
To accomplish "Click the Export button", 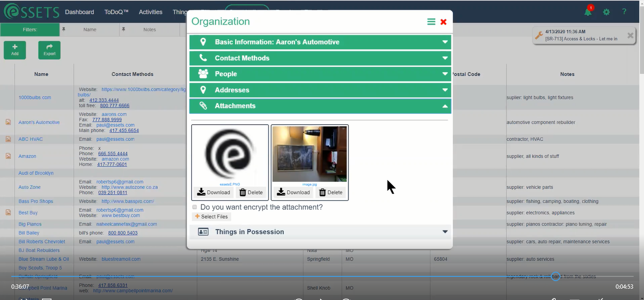I will pyautogui.click(x=50, y=50).
